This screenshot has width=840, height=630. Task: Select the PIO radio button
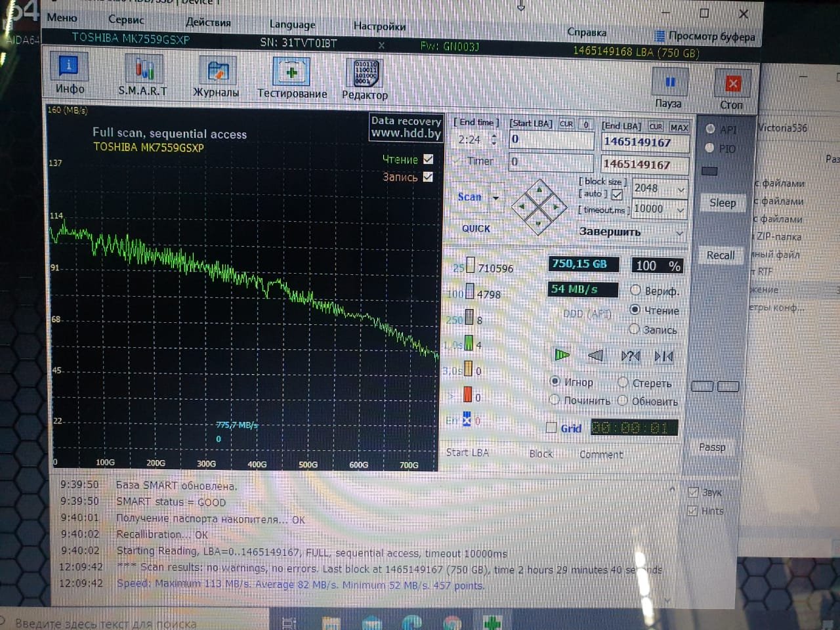[709, 148]
